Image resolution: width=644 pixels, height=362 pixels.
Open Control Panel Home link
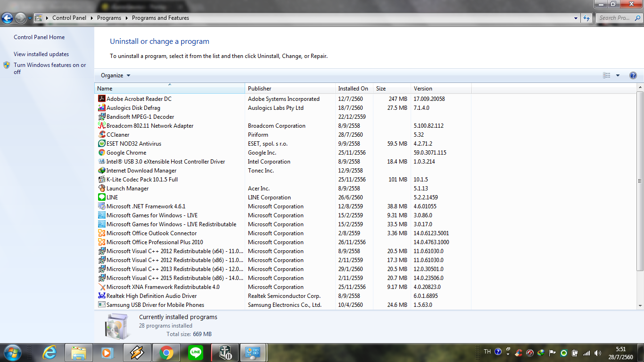coord(39,37)
